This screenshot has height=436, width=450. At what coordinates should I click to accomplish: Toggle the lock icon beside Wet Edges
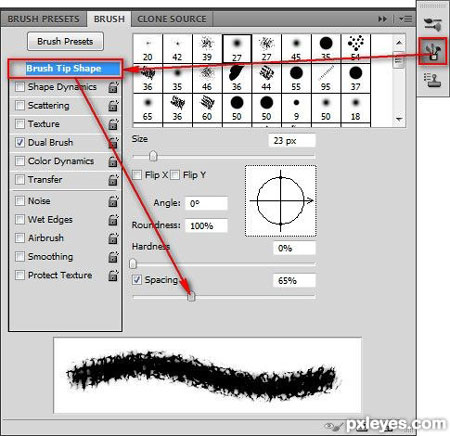click(113, 220)
